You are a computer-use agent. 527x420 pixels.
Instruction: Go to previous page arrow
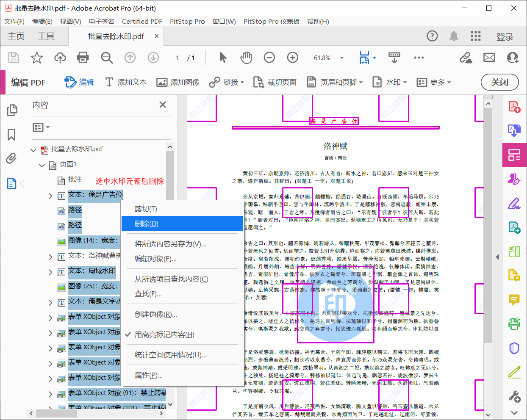(130, 58)
